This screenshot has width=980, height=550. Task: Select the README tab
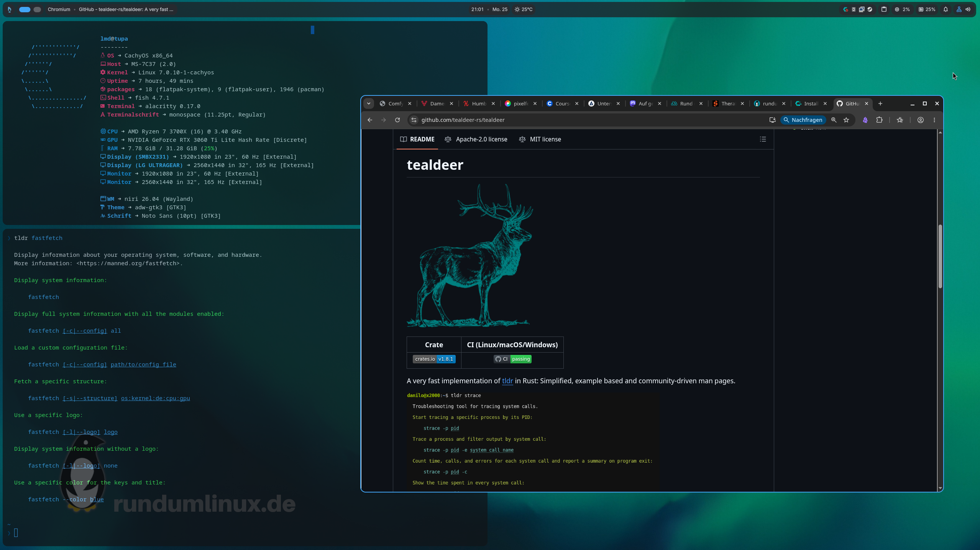(417, 139)
